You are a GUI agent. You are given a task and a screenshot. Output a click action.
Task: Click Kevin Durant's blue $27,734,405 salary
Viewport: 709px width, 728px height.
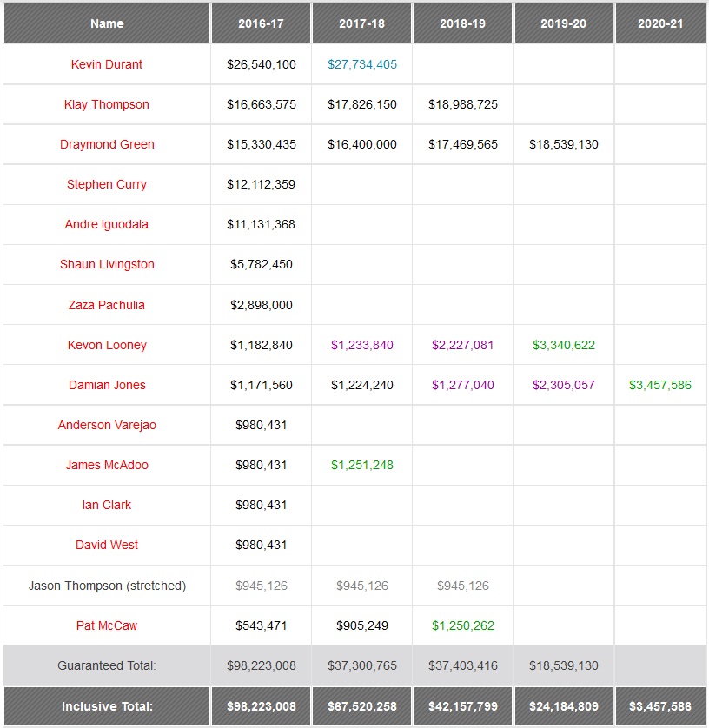(x=362, y=64)
